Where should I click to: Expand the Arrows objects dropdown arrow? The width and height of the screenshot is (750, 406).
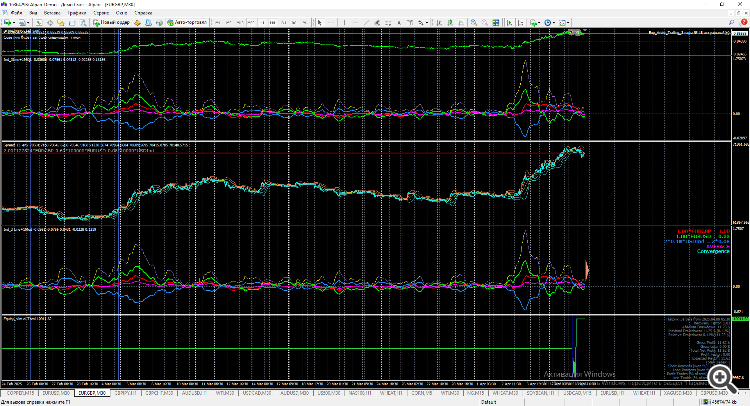(427, 22)
